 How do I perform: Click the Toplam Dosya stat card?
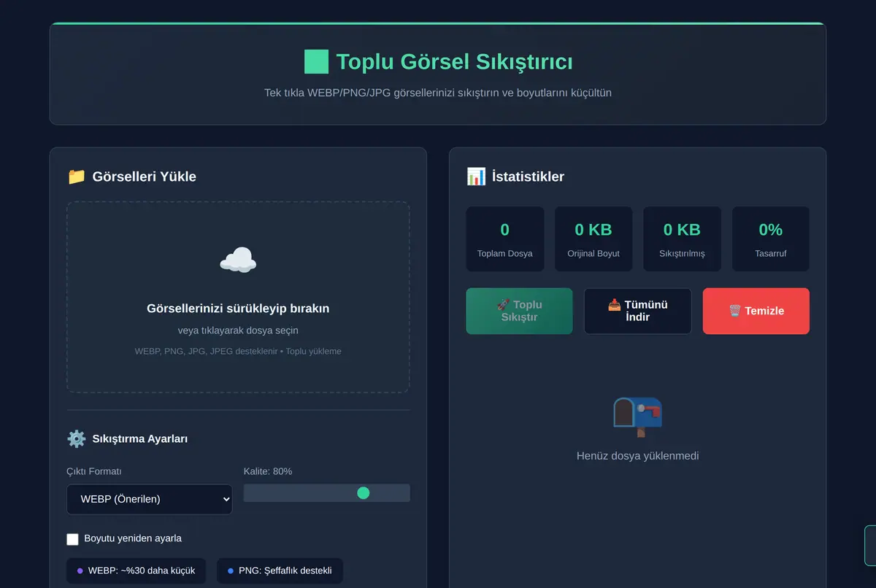[504, 239]
